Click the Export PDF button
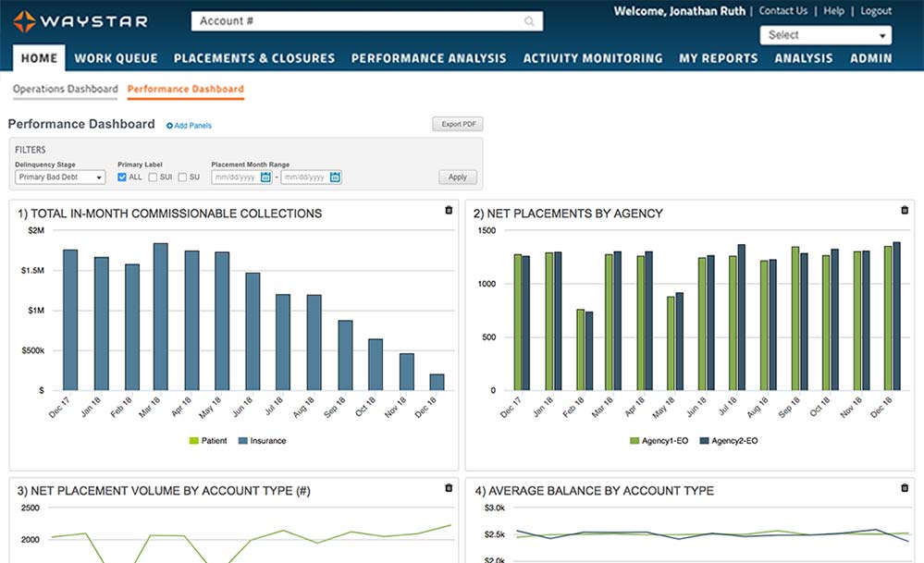 point(458,124)
